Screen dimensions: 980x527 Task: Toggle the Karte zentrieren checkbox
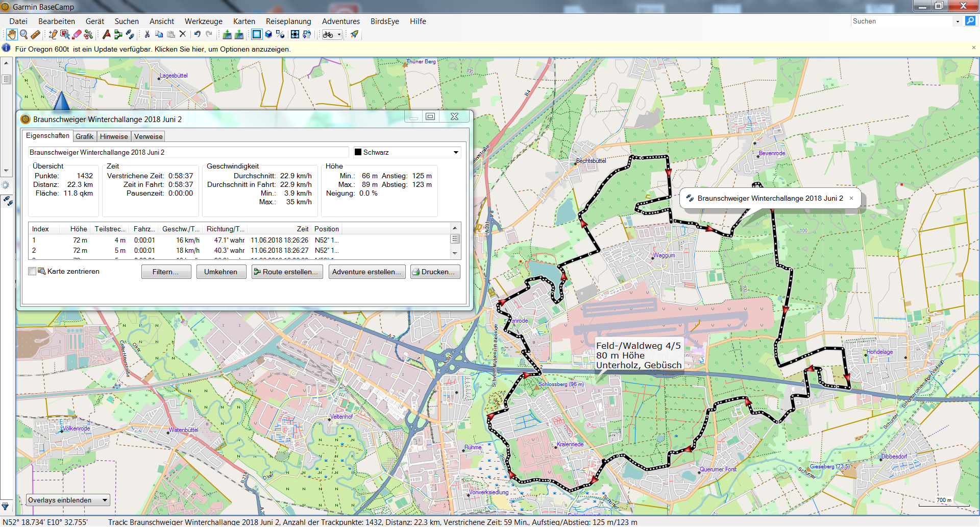[32, 271]
